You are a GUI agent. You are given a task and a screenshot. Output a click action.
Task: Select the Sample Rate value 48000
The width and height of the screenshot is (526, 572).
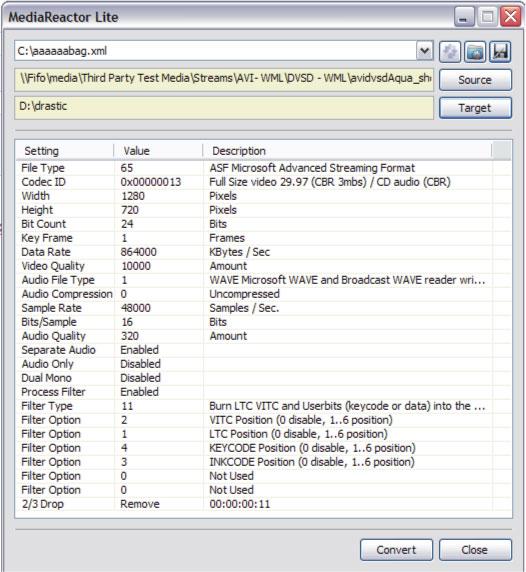136,308
